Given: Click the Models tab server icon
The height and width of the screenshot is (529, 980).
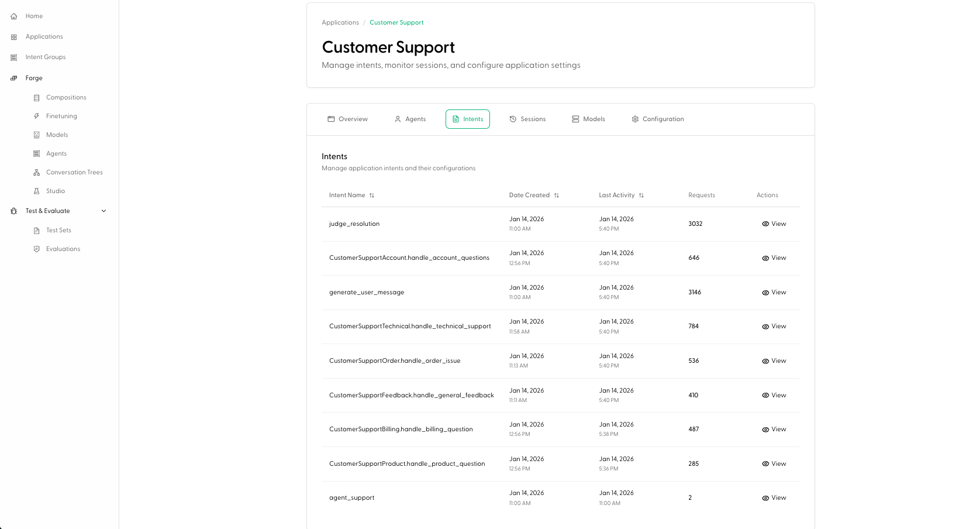Looking at the screenshot, I should [575, 119].
